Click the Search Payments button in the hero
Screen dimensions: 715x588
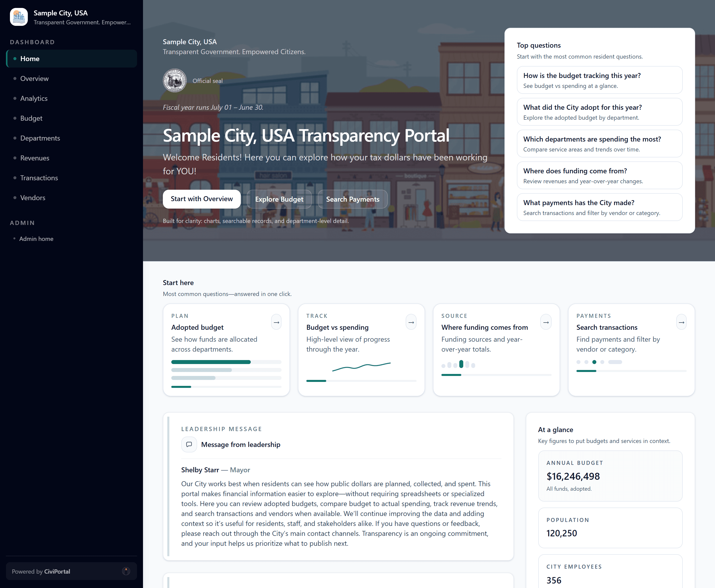click(x=353, y=199)
